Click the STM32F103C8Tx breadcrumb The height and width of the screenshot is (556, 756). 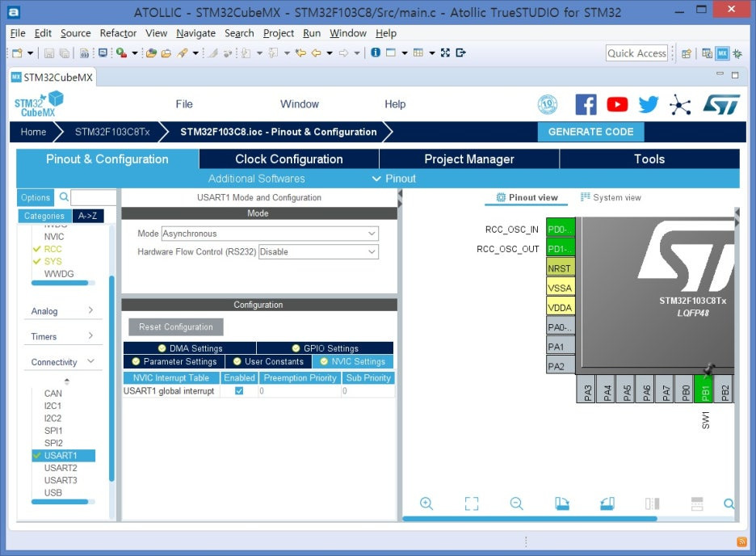coord(112,132)
